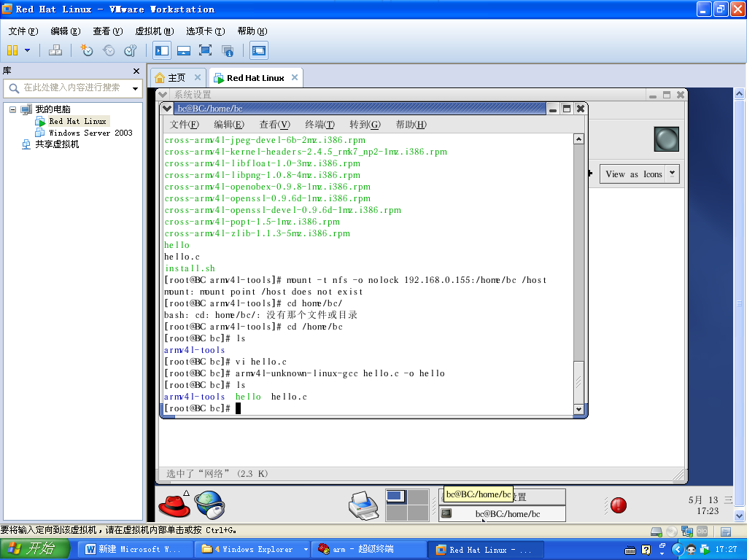Open the terminal 帮助(H) menu

tap(411, 125)
